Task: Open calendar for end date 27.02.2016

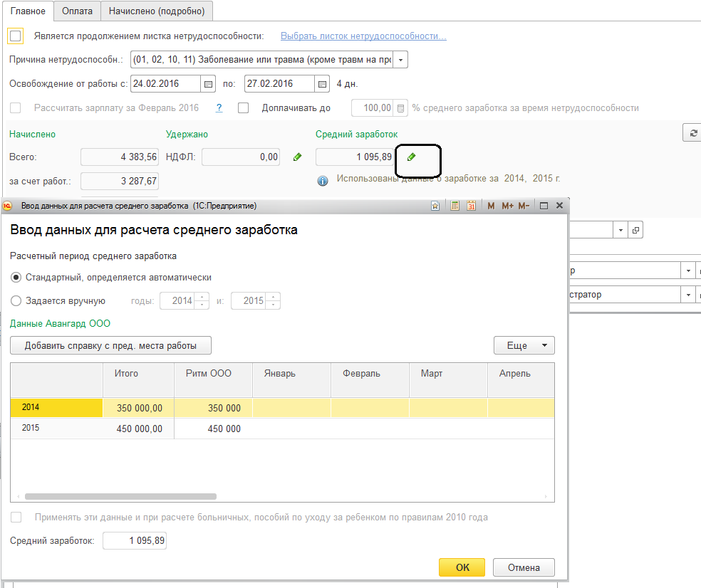Action: (322, 84)
